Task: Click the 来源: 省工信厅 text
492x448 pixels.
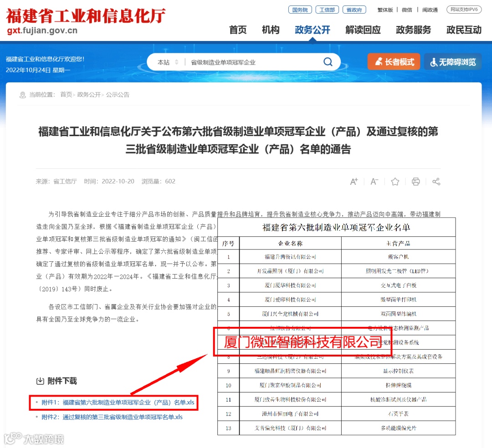Action: point(56,181)
